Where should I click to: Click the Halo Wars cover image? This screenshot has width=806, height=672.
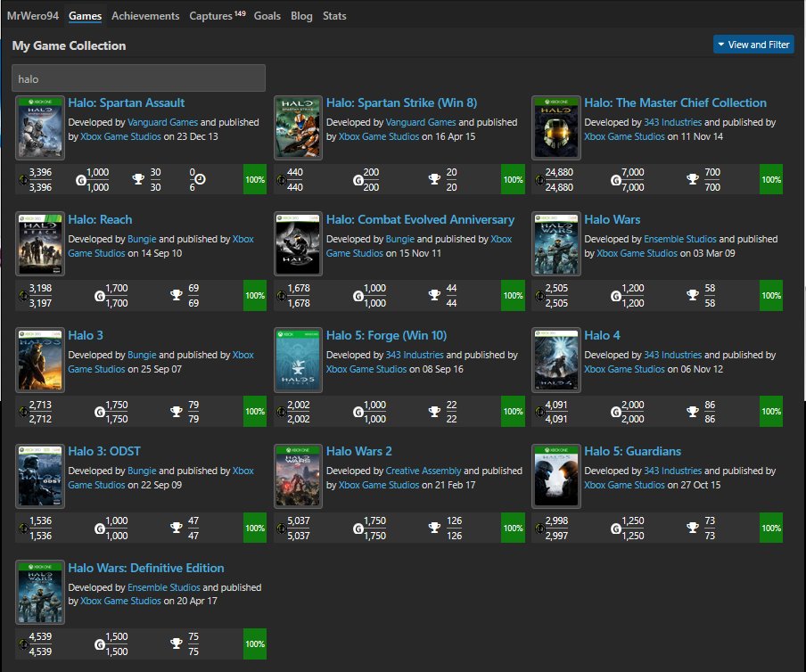pos(556,244)
